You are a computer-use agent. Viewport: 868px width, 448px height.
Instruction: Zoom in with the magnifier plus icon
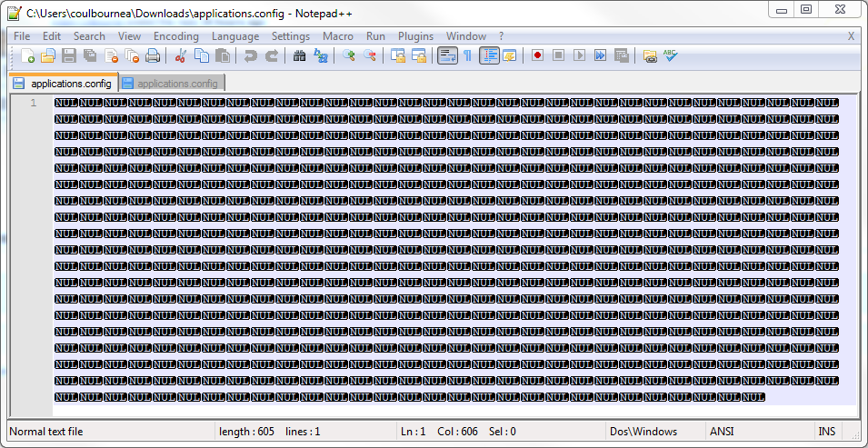349,55
